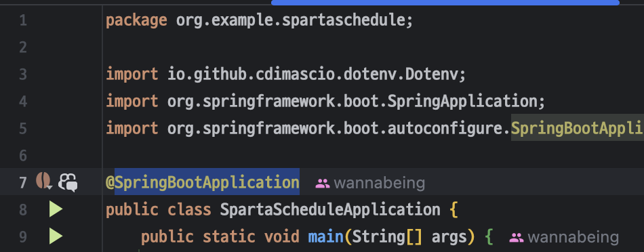The height and width of the screenshot is (252, 644).
Task: Click the main method name
Action: [x=325, y=237]
